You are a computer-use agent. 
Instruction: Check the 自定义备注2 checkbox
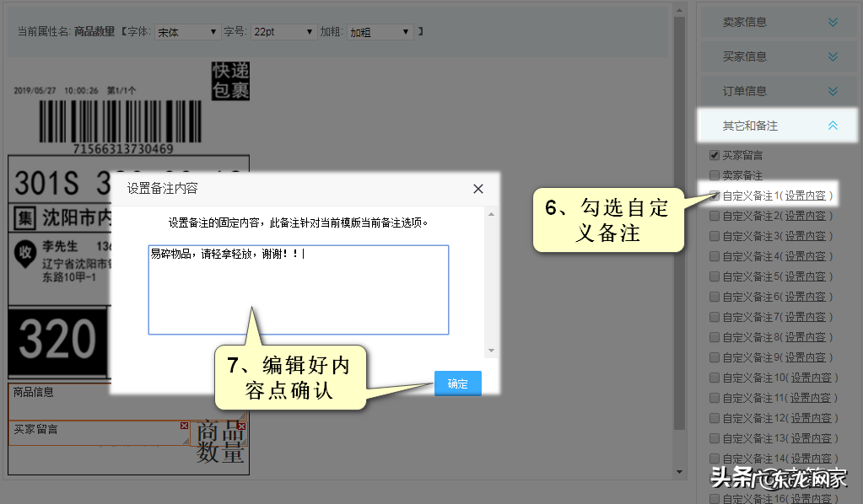coord(714,215)
